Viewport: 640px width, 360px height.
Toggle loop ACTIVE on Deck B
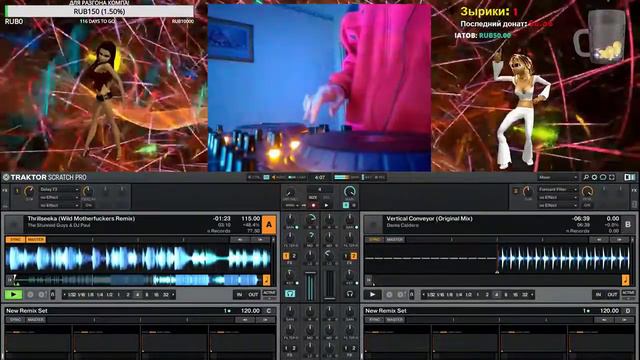coord(628,293)
